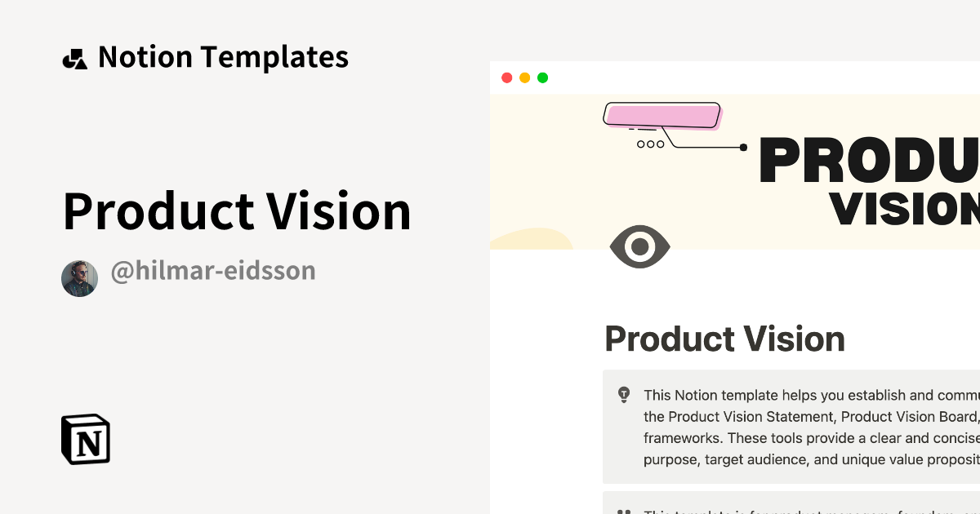Click the black connector dot near PRODUCT heading

743,146
